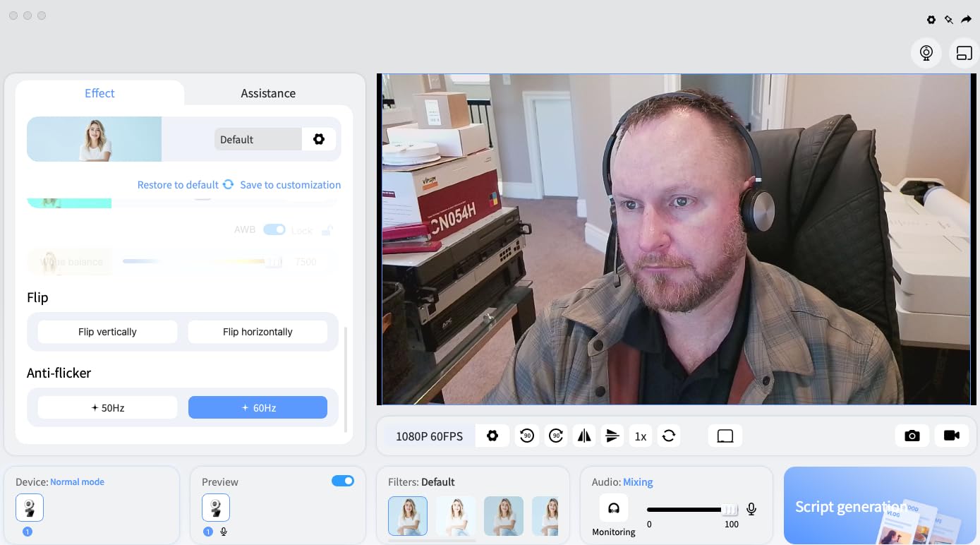Switch to the Effect tab
Screen dimensions: 980x545
click(x=99, y=93)
